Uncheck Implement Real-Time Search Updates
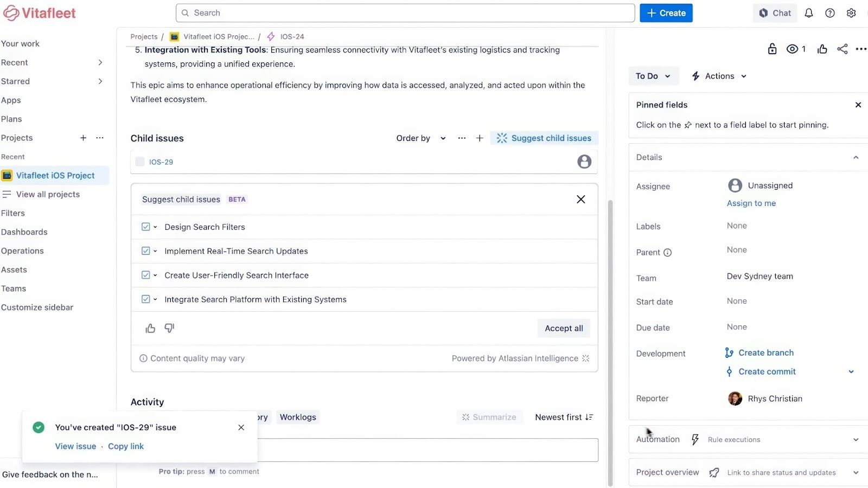This screenshot has height=488, width=868. (x=146, y=251)
